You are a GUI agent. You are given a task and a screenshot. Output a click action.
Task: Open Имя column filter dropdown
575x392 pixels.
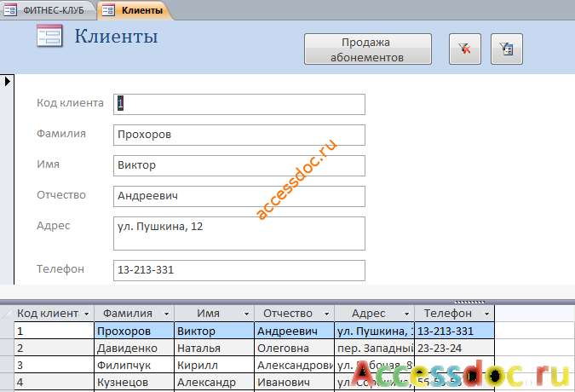[246, 314]
